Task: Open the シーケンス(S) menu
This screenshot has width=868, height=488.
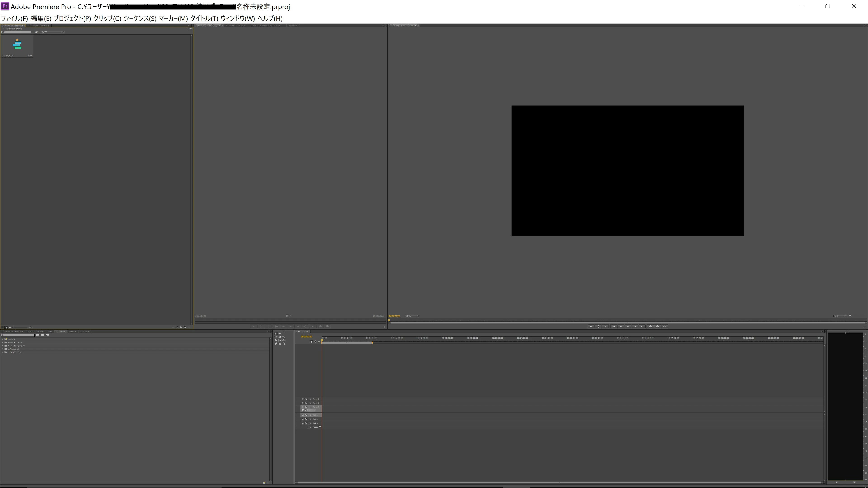Action: (140, 19)
